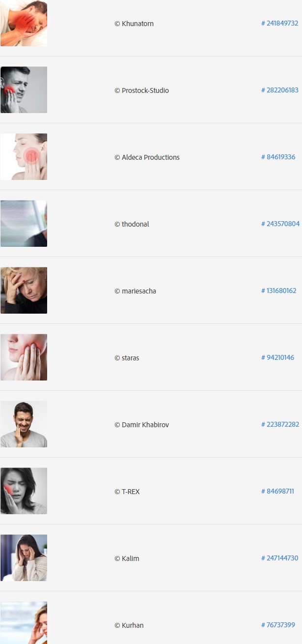Open the Aldeca Productions thumbnail image
Image resolution: width=302 pixels, height=644 pixels.
tap(24, 157)
